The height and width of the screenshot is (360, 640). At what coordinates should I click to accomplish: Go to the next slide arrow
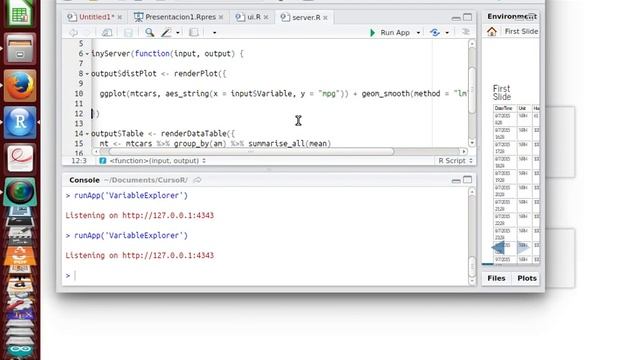point(523,247)
